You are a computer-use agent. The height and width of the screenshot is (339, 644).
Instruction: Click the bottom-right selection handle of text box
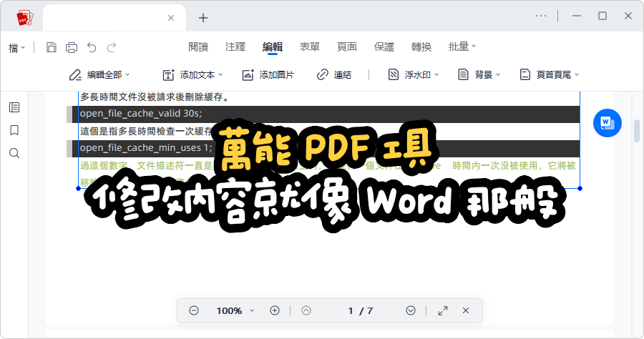[x=580, y=188]
